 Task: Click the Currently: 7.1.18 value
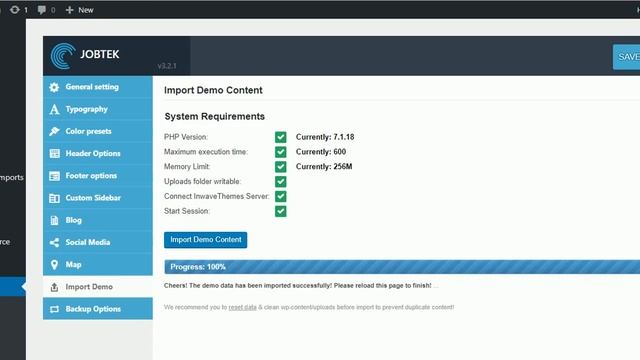(325, 137)
